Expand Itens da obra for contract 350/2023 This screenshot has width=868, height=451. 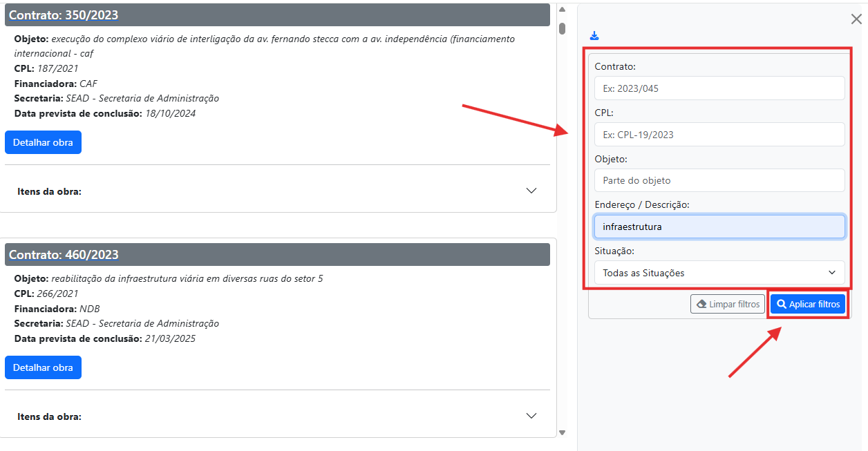coord(531,191)
